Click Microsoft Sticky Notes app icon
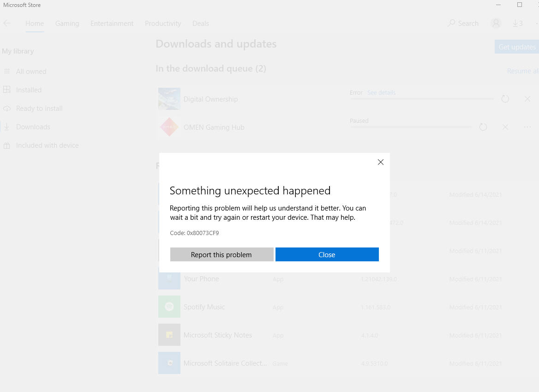Viewport: 539px width, 392px height. (x=169, y=335)
